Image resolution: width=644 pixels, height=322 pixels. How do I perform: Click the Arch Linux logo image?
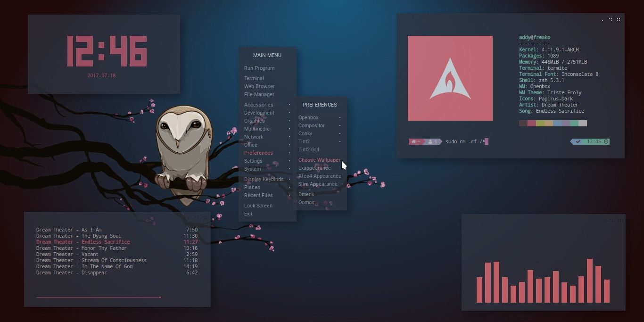click(450, 78)
